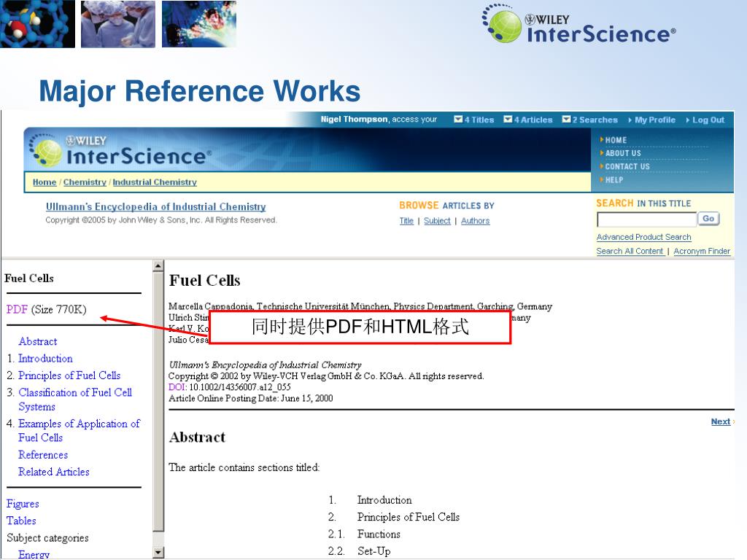Screen dimensions: 747x560
Task: Open Related Articles link
Action: [x=54, y=472]
